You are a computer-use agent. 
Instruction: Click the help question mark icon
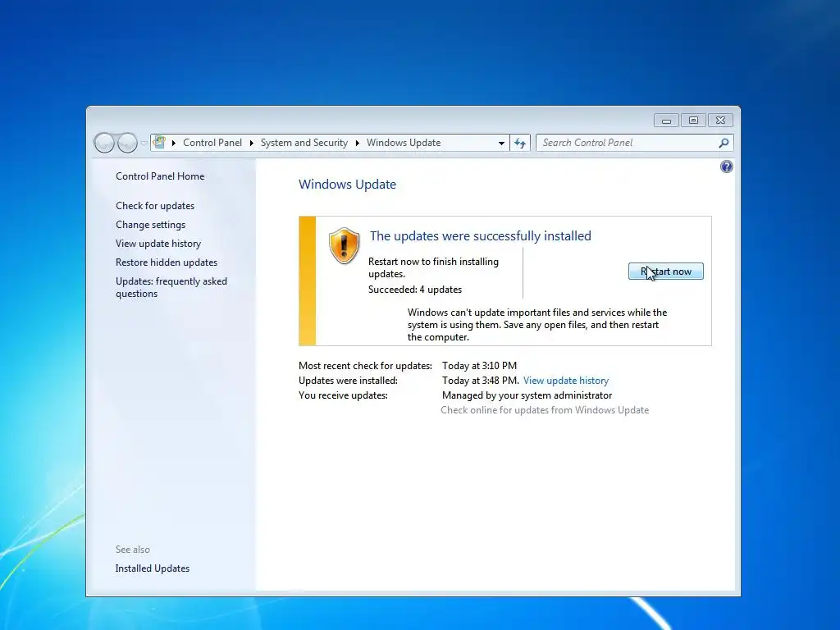pyautogui.click(x=727, y=167)
